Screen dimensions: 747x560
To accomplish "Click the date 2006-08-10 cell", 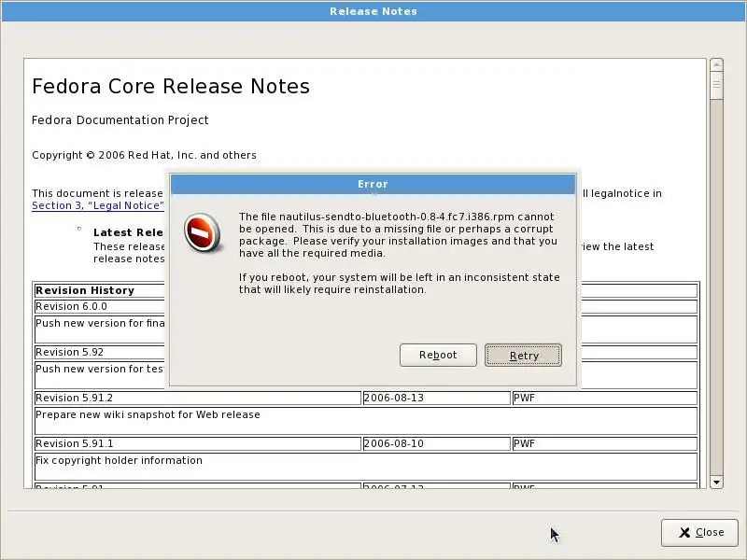I will click(436, 443).
